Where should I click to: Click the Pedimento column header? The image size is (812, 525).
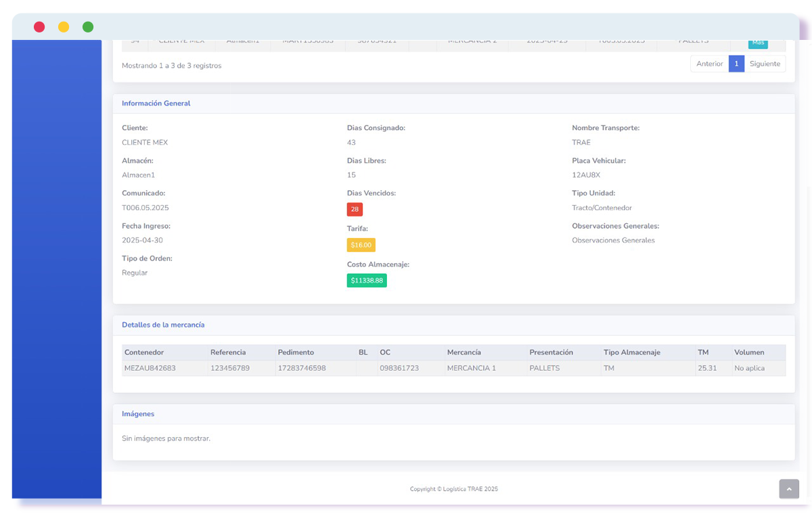tap(296, 352)
